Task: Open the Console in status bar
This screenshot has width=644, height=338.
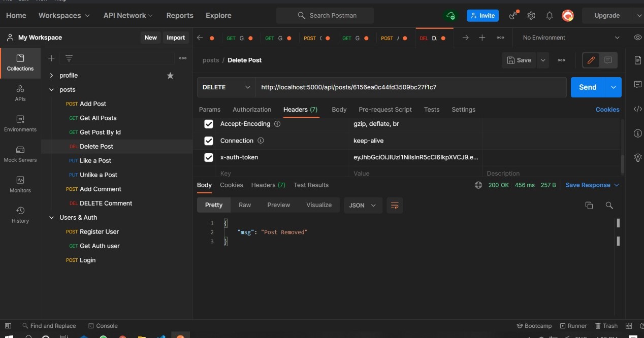Action: (103, 326)
